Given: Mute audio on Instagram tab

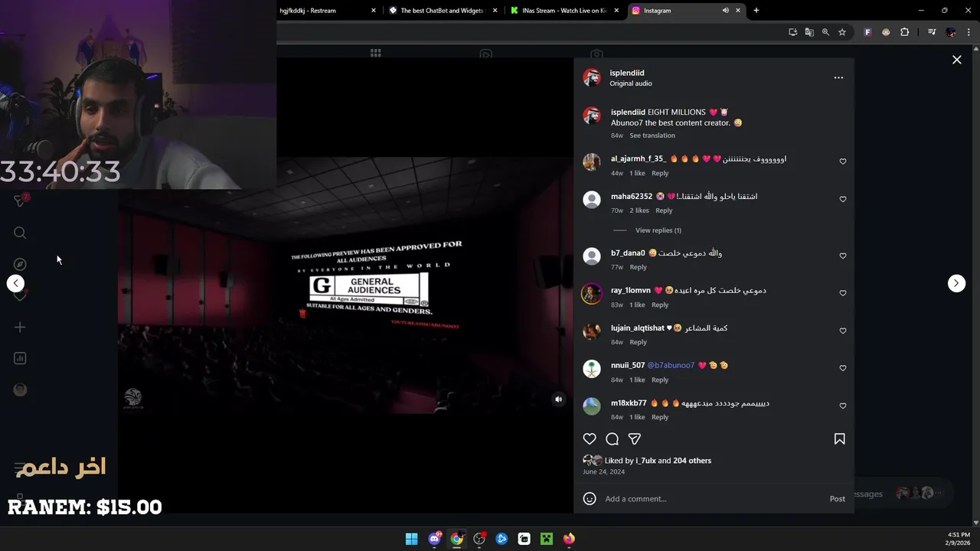Looking at the screenshot, I should [x=725, y=11].
